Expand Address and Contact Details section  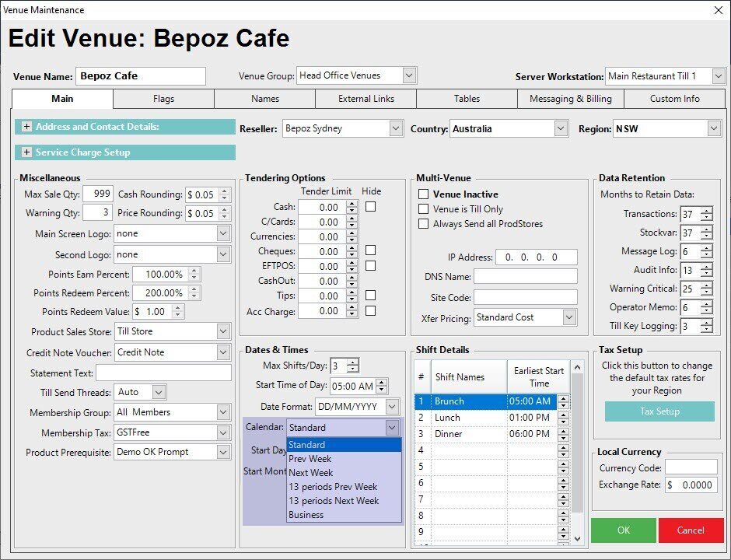point(26,127)
